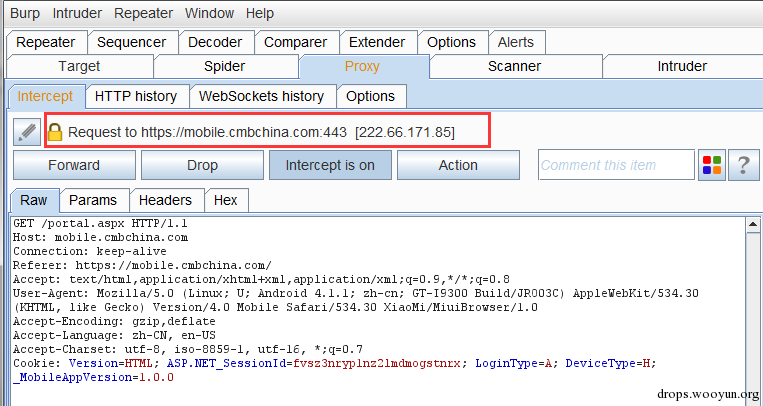
Task: Click the _MobileAppVersion=1.0.0 cookie text
Action: 93,377
